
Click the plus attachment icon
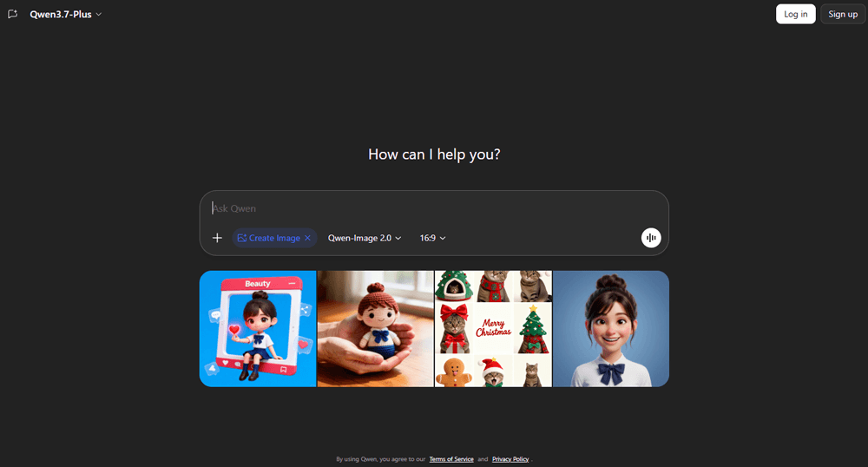[x=217, y=238]
